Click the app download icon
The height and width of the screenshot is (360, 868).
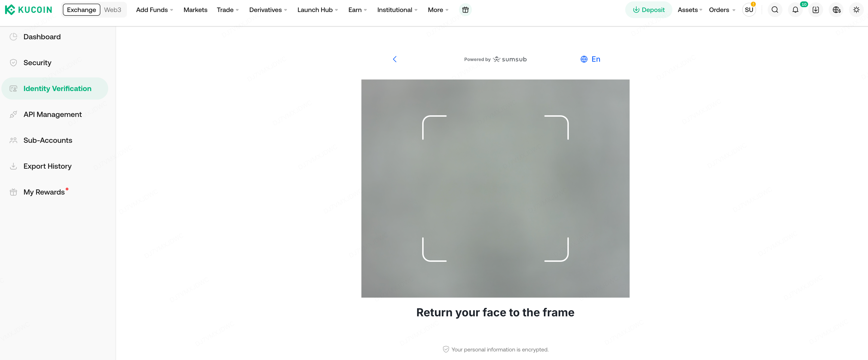pos(816,10)
